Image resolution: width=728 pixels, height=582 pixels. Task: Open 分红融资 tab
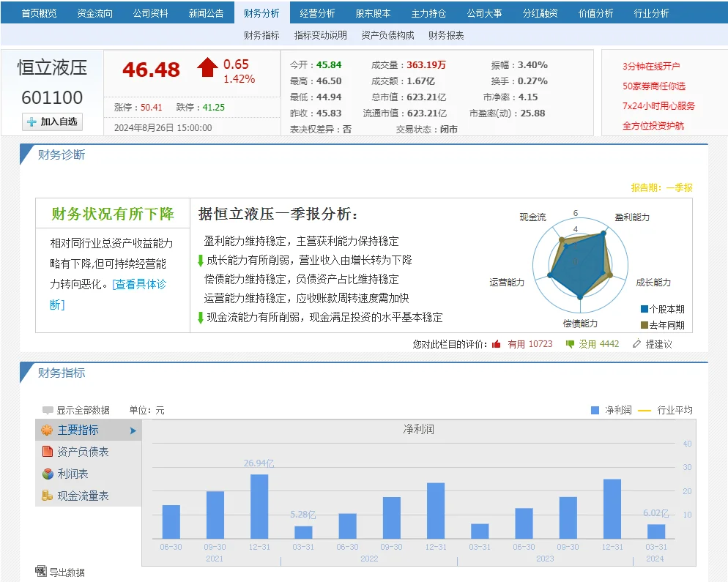(541, 13)
